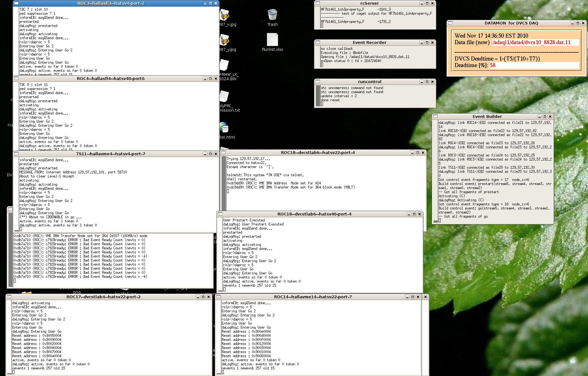588x376 pixels.
Task: Focus the rcServer title bar
Action: (x=370, y=3)
